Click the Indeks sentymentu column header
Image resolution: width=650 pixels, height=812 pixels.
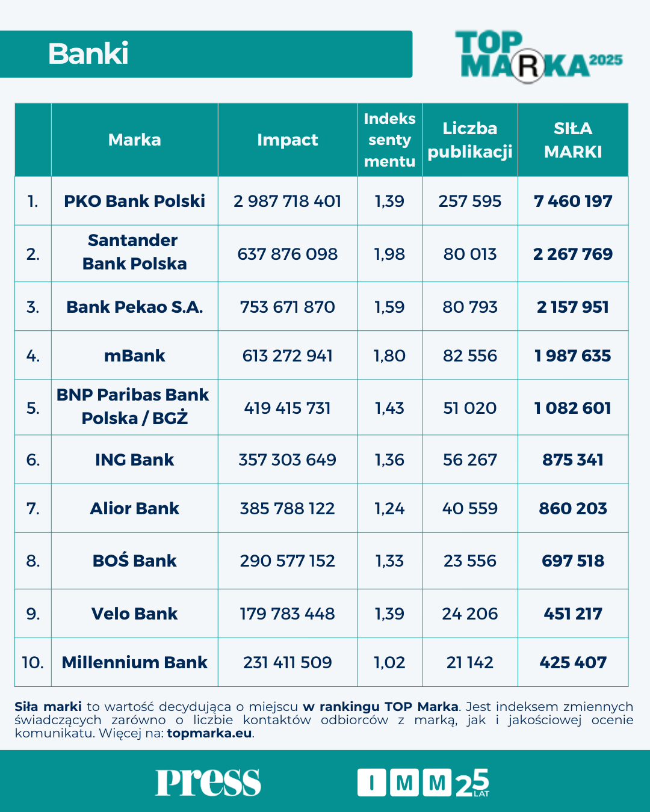[x=389, y=140]
